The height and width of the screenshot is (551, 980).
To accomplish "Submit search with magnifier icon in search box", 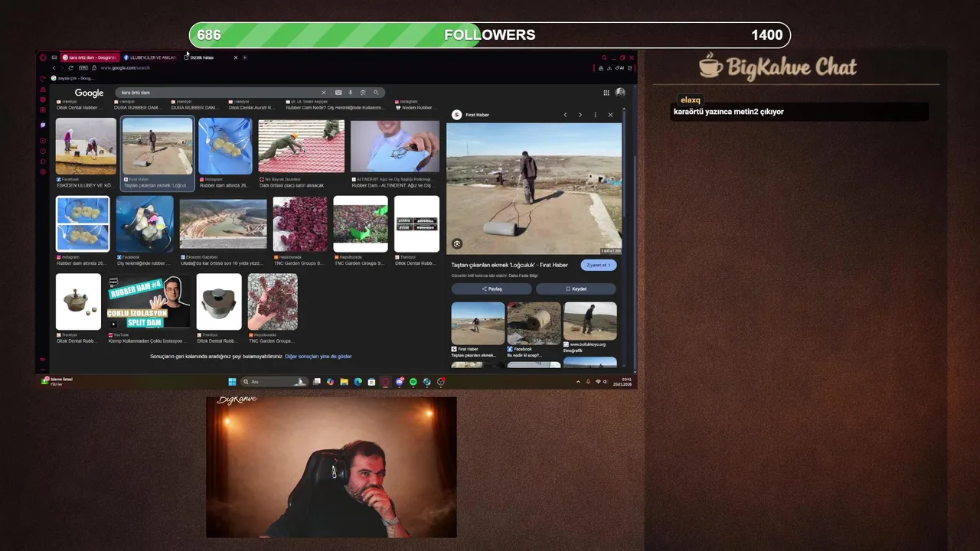I will 375,93.
